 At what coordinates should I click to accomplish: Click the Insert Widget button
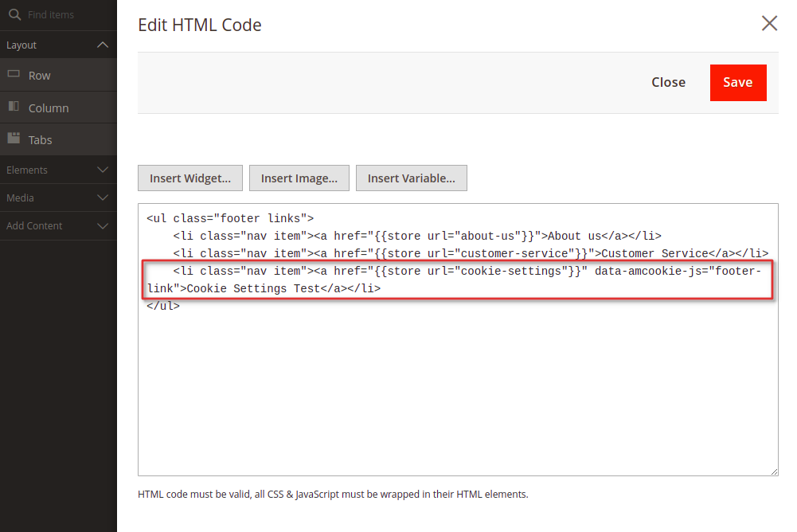[x=190, y=178]
